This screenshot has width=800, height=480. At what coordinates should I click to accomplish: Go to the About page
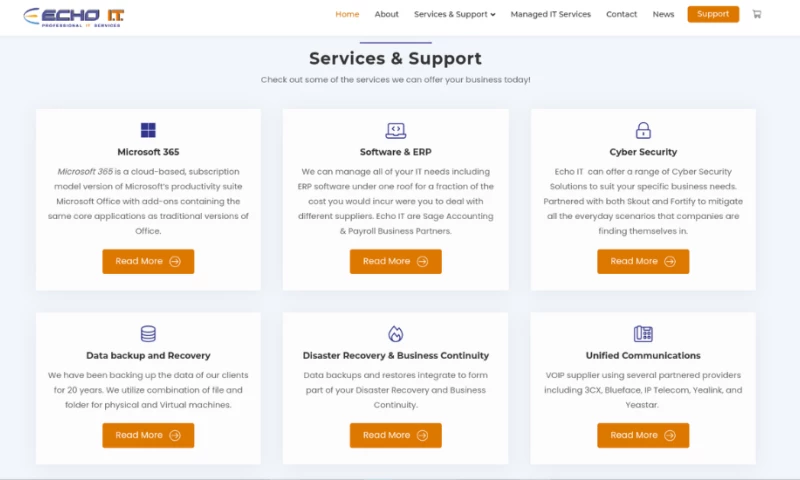(386, 14)
